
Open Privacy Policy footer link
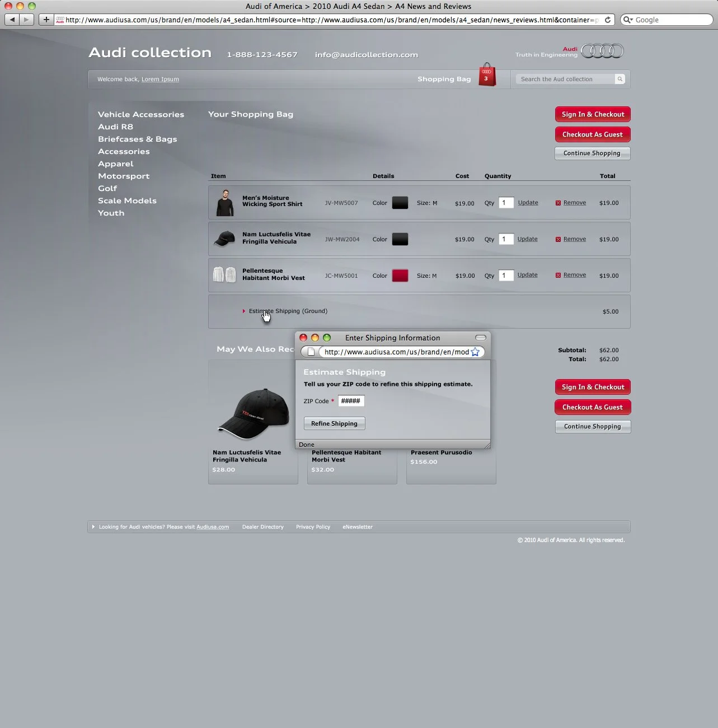click(313, 527)
